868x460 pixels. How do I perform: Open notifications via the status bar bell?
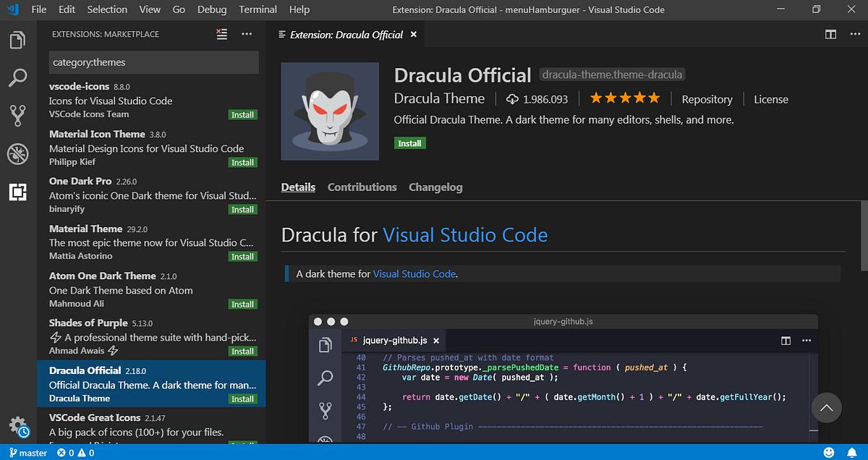tap(851, 453)
